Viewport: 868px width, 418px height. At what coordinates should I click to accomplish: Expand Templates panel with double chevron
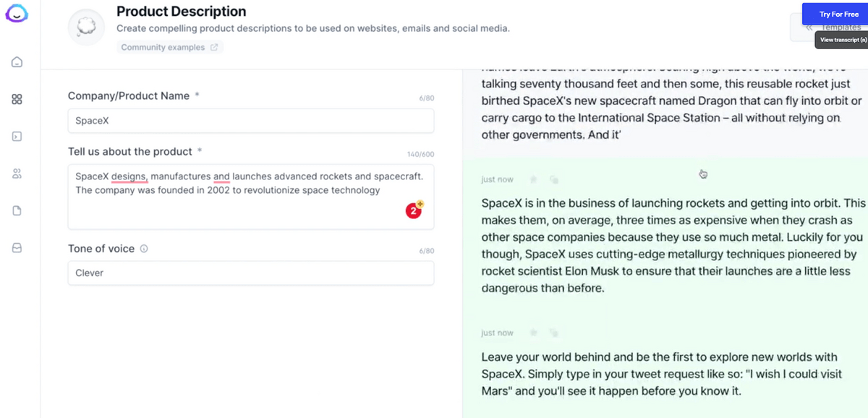(x=809, y=27)
